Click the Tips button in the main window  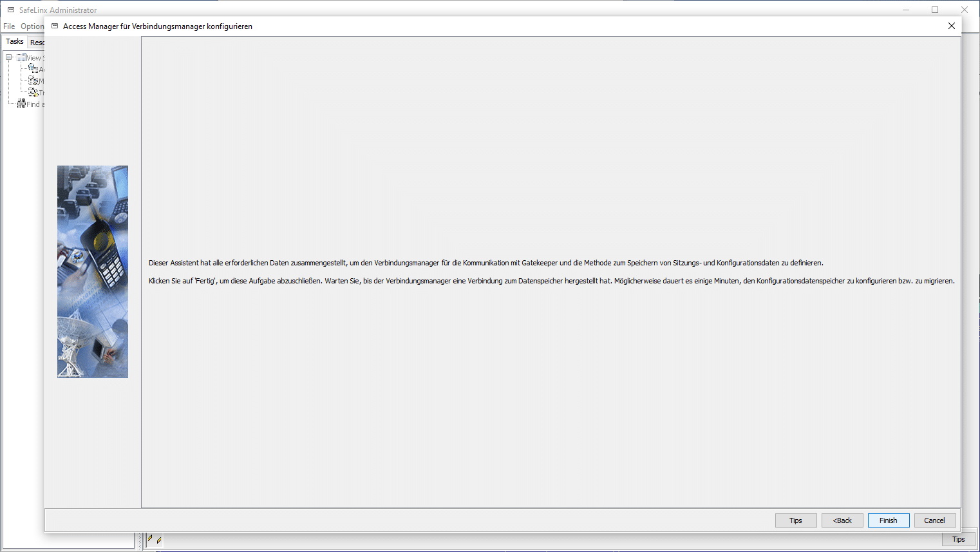point(958,539)
